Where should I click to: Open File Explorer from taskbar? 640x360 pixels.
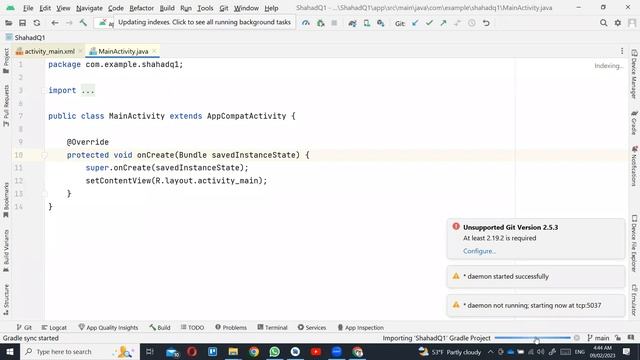pyautogui.click(x=233, y=351)
